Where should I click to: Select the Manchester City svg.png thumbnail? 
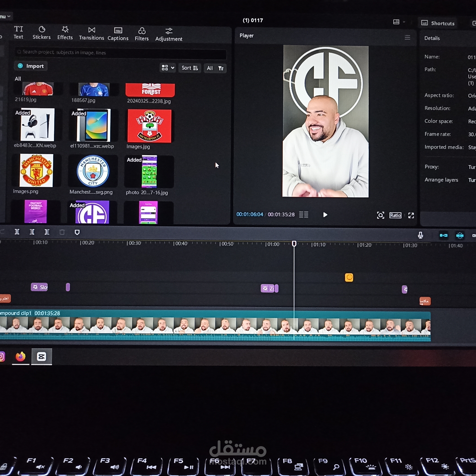pyautogui.click(x=93, y=171)
